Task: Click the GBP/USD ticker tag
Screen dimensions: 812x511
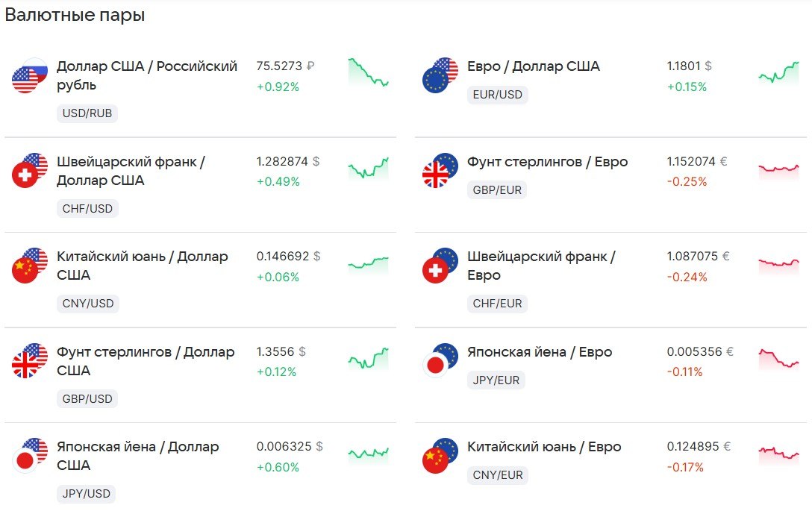Action: pyautogui.click(x=87, y=398)
